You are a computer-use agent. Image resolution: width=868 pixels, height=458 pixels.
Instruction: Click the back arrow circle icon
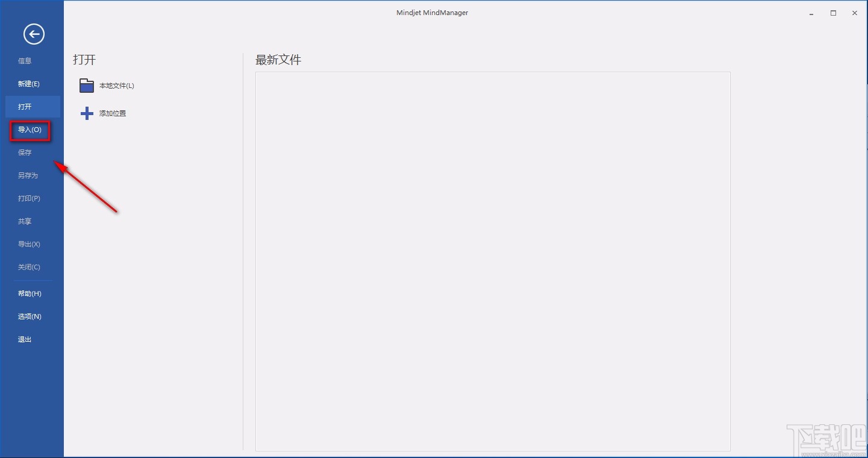(x=34, y=34)
